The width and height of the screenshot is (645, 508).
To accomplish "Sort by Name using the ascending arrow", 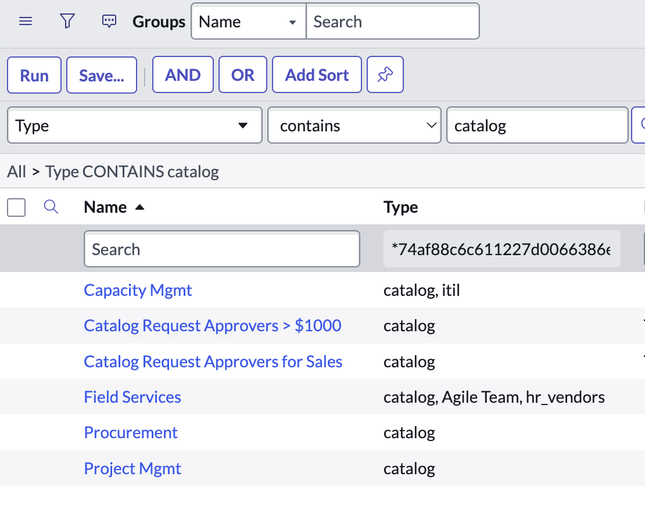I will tap(140, 207).
